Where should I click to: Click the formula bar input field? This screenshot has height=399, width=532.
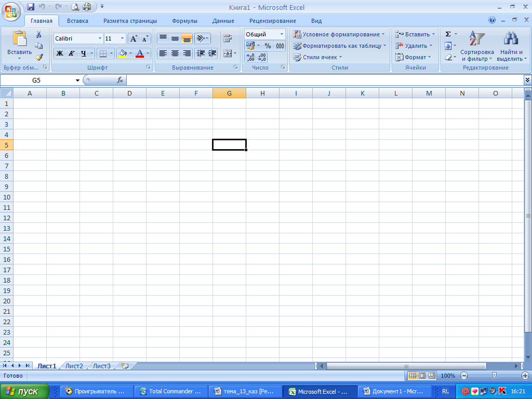325,81
